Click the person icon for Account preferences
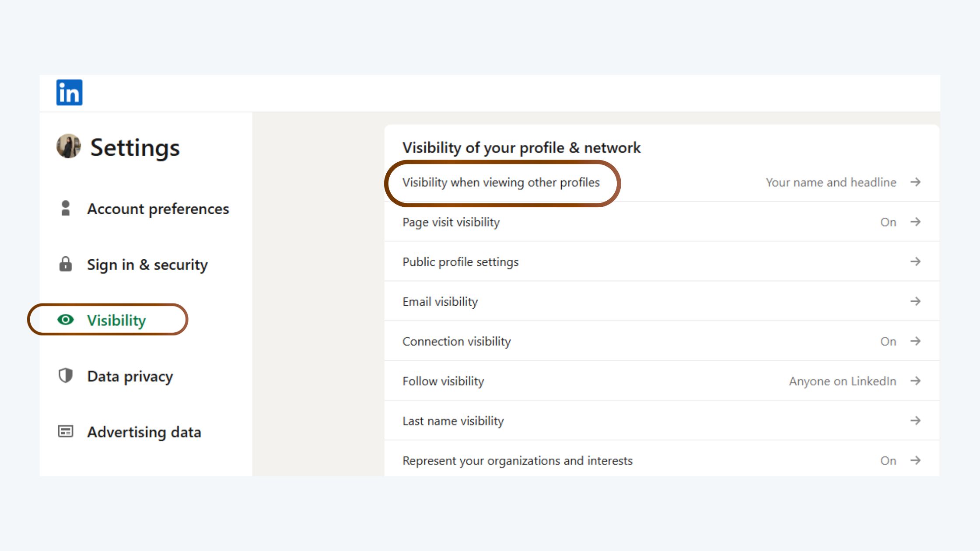Viewport: 980px width, 551px height. 66,208
